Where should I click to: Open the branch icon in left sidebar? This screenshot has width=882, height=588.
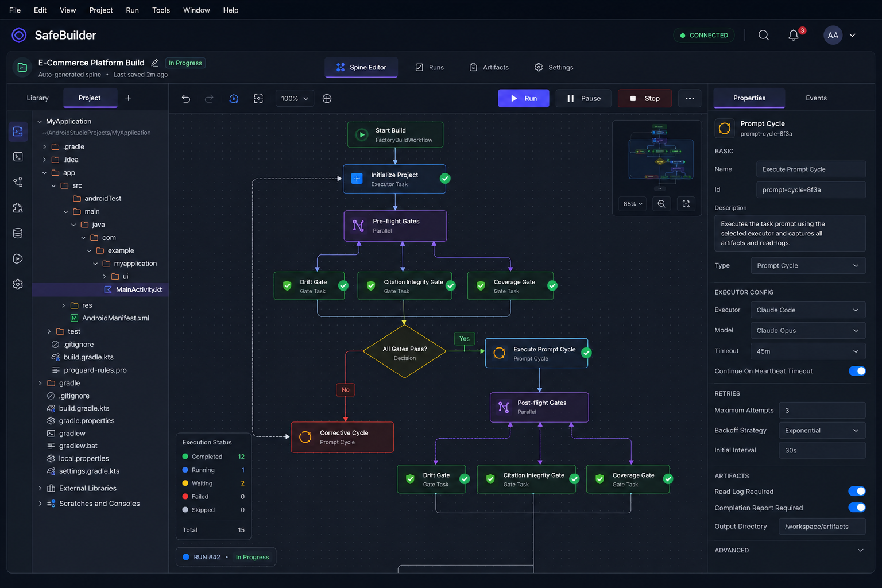click(x=18, y=182)
